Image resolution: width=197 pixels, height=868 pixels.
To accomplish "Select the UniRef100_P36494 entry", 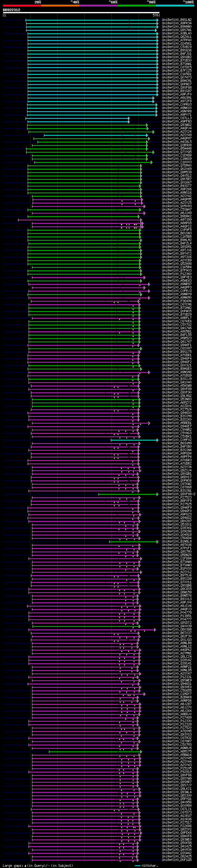I will (x=177, y=301).
